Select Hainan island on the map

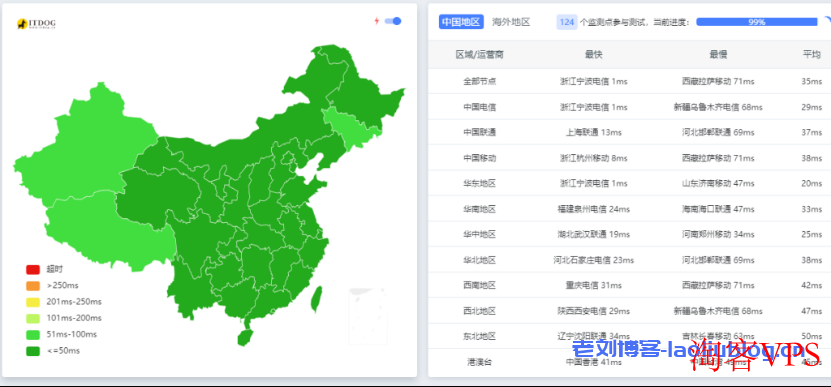245,337
